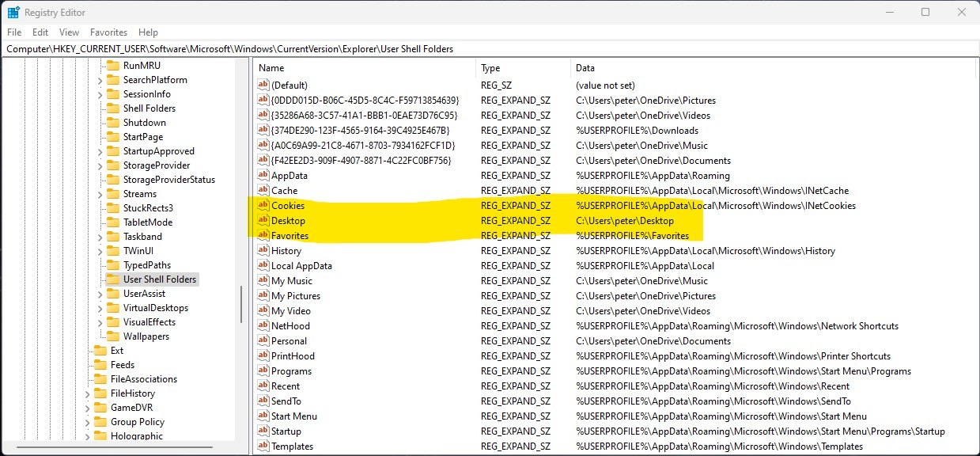Sort by the Name column header
Viewport: 980px width, 456px height.
click(365, 68)
